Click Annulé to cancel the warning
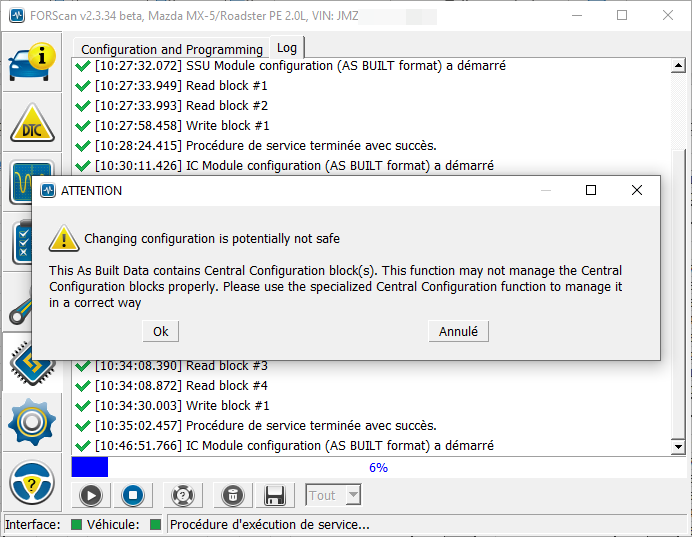The width and height of the screenshot is (692, 537). [x=458, y=331]
